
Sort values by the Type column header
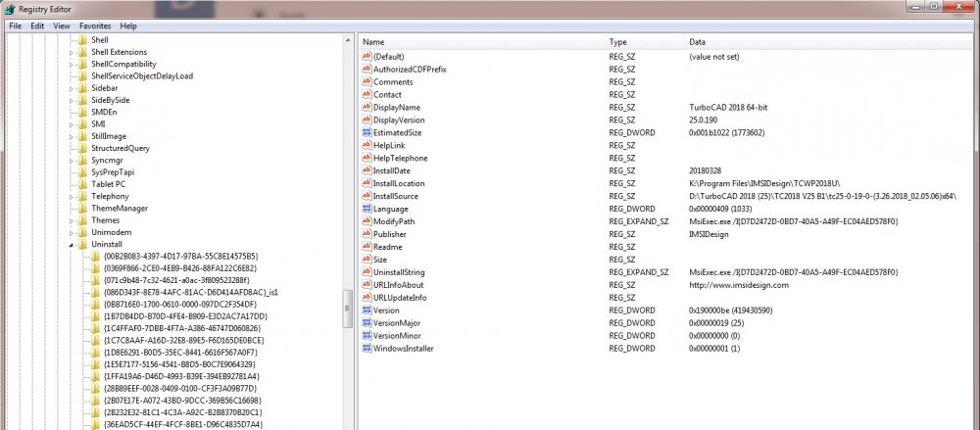point(646,42)
